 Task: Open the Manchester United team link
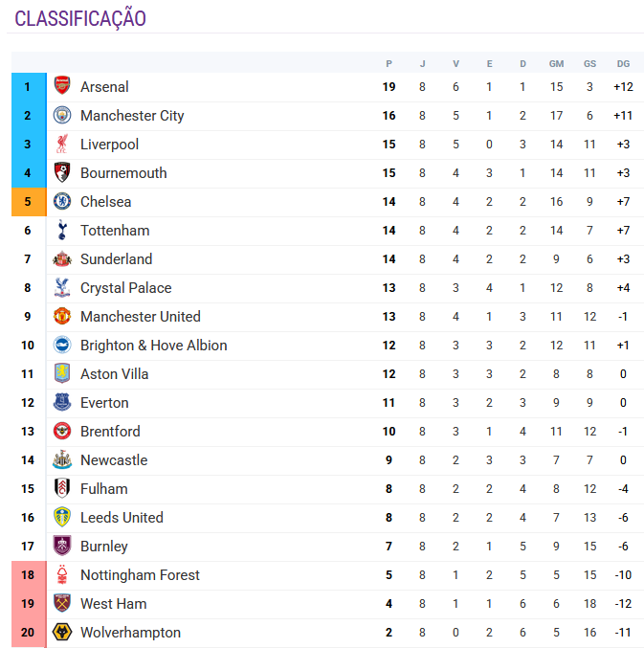(x=141, y=317)
